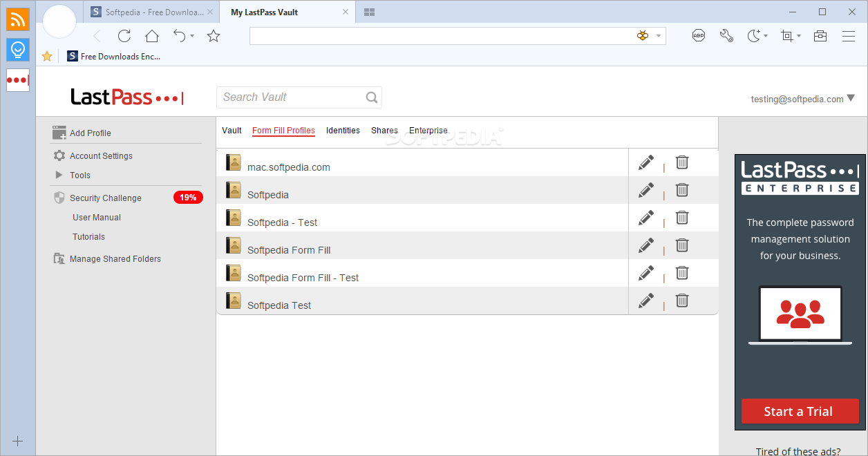
Task: Open the Security Challenge
Action: [x=106, y=198]
